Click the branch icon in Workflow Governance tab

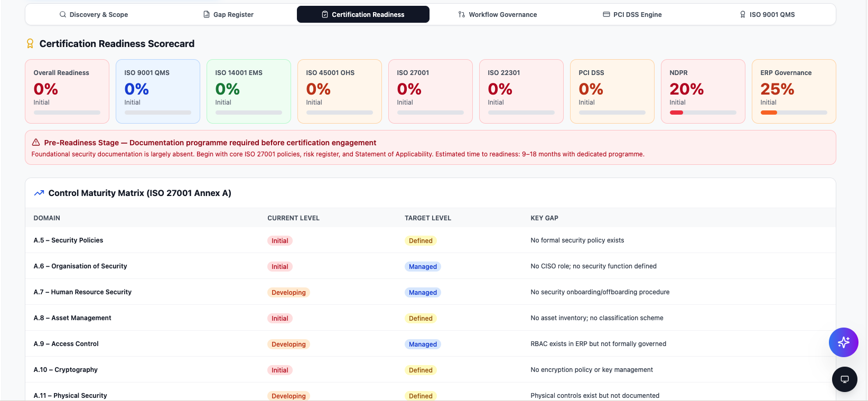coord(462,15)
